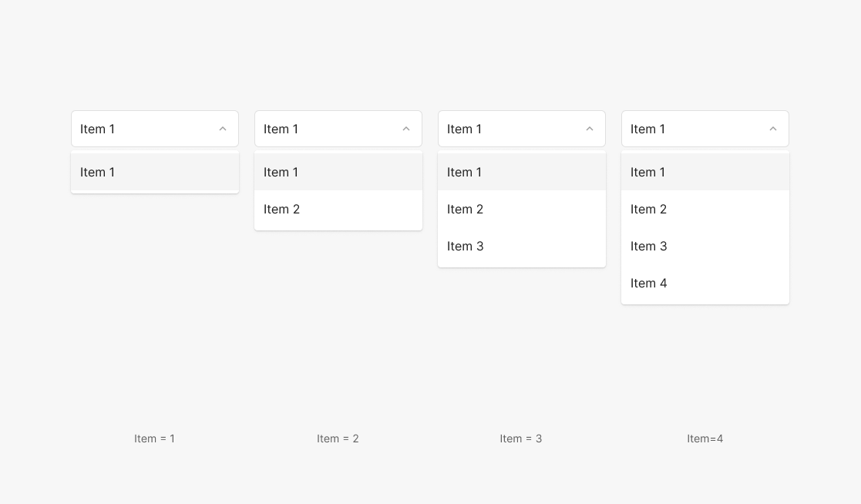The image size is (861, 504).
Task: Click the select field above the four-item list
Action: 693,129
